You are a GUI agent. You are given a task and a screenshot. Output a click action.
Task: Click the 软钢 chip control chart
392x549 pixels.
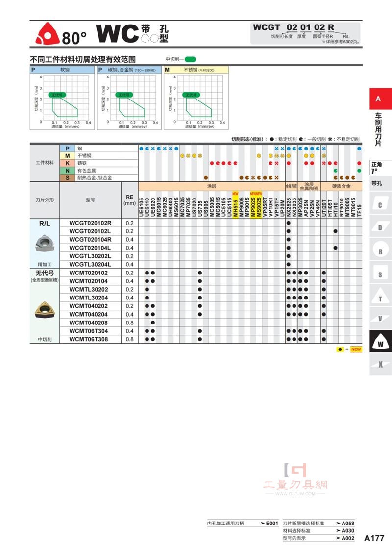pos(62,98)
